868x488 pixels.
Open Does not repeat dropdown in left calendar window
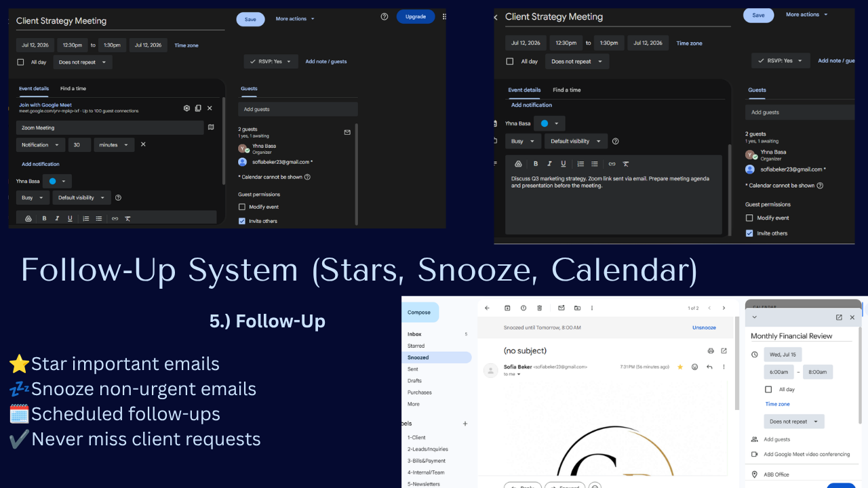point(83,62)
